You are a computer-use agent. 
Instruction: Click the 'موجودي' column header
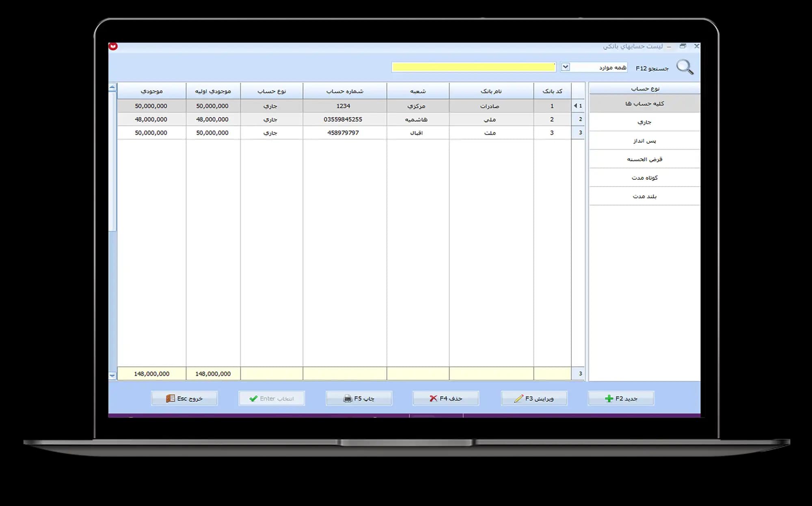(152, 91)
